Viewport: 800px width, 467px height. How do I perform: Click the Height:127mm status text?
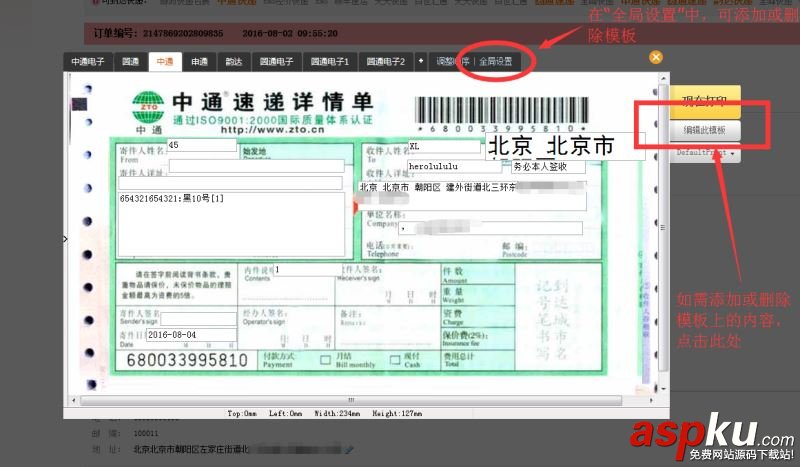tap(397, 413)
